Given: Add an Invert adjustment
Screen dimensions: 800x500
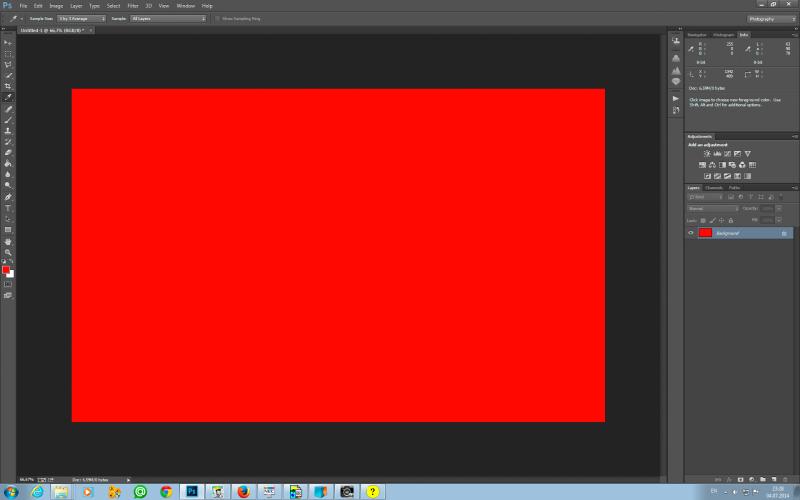Looking at the screenshot, I should click(707, 176).
